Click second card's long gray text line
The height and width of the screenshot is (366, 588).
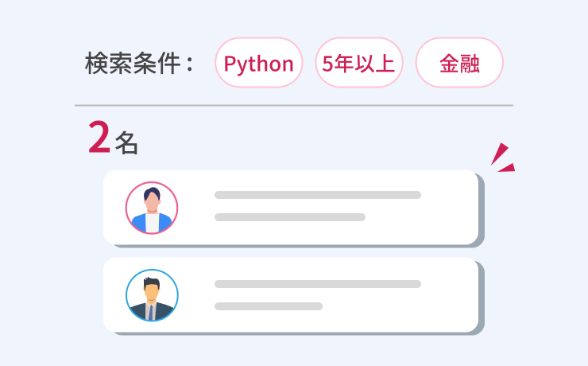(x=317, y=284)
